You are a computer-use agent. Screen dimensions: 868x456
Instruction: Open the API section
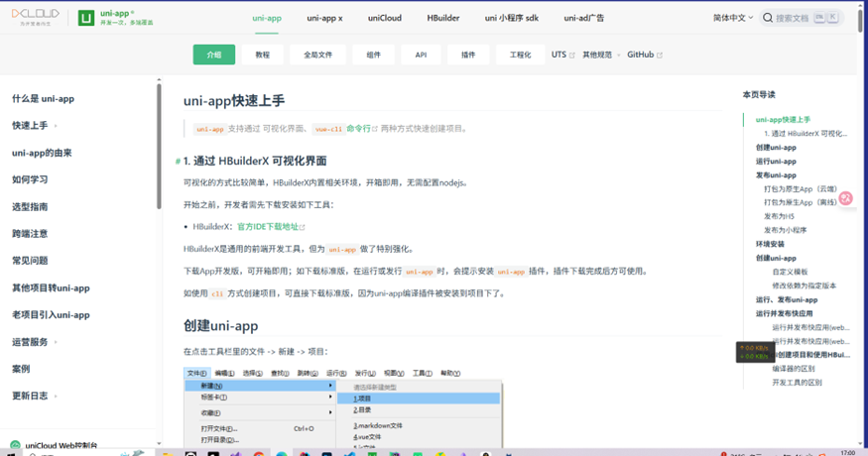coord(421,55)
